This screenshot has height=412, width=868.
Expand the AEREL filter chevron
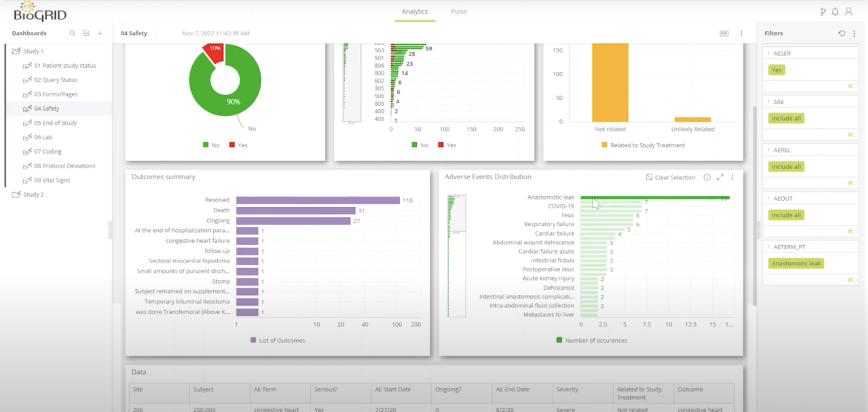point(769,150)
